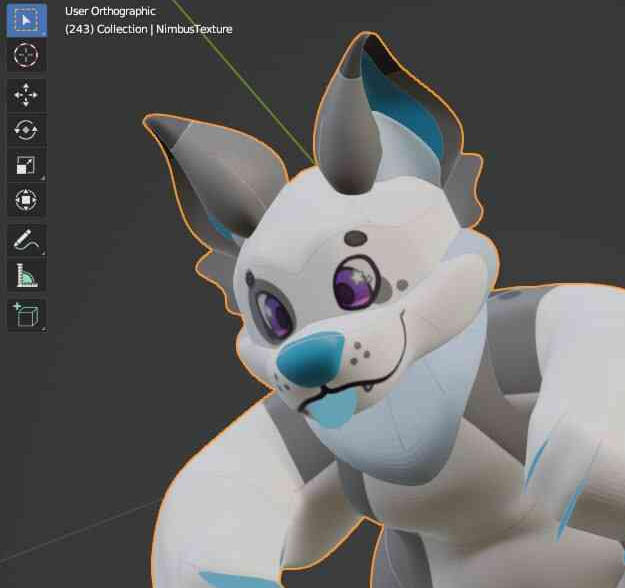
Task: Switch to the Rotate tool
Action: [x=26, y=130]
